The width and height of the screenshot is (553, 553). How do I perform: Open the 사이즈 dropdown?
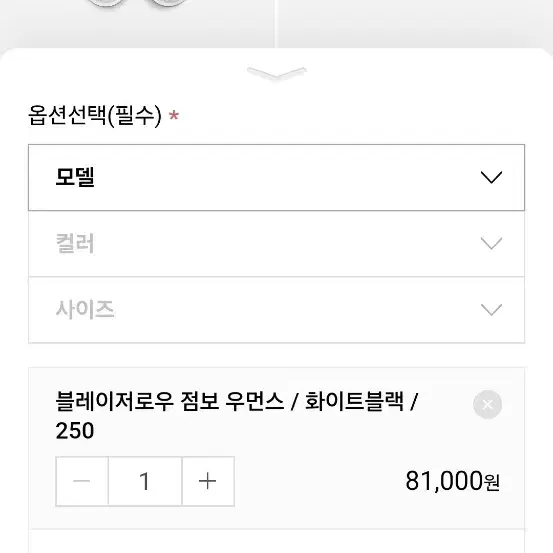(276, 310)
